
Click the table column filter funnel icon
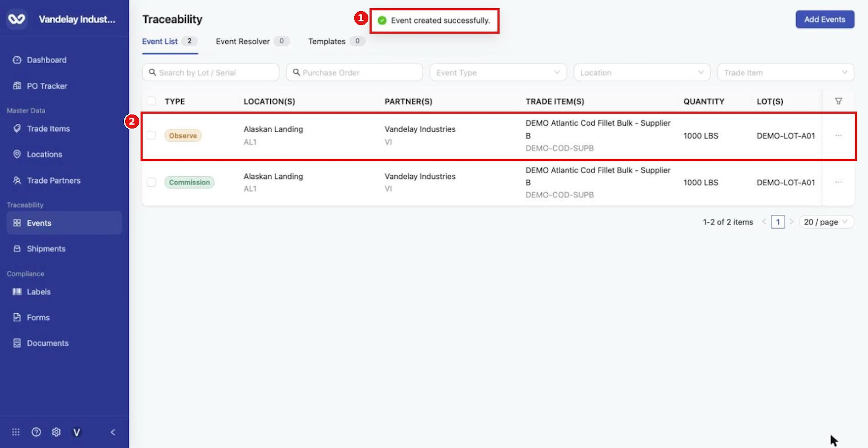click(x=838, y=101)
